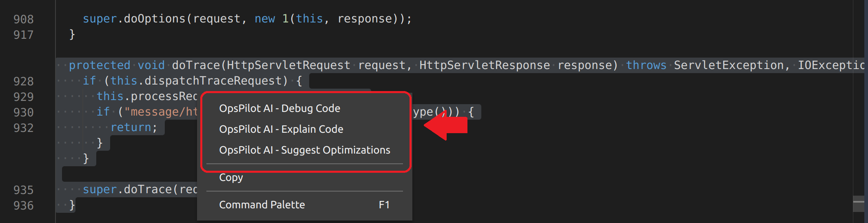Select line number 935 in gutter
This screenshot has width=868, height=223.
point(23,190)
